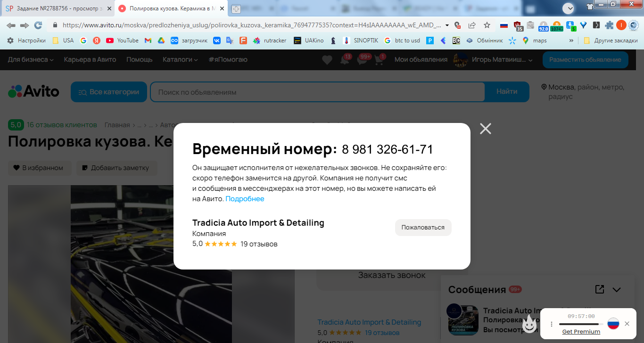Click the share page icon in the address bar
644x343 pixels.
[x=472, y=25]
